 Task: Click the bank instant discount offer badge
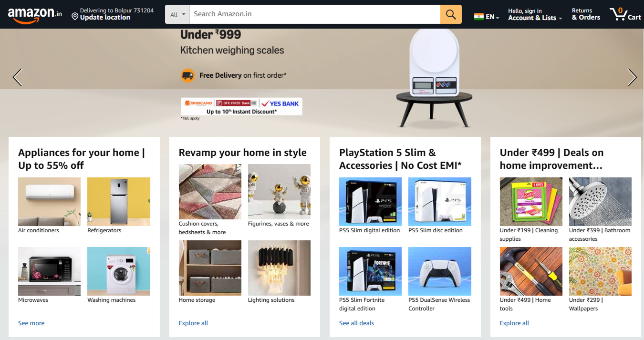[x=241, y=107]
